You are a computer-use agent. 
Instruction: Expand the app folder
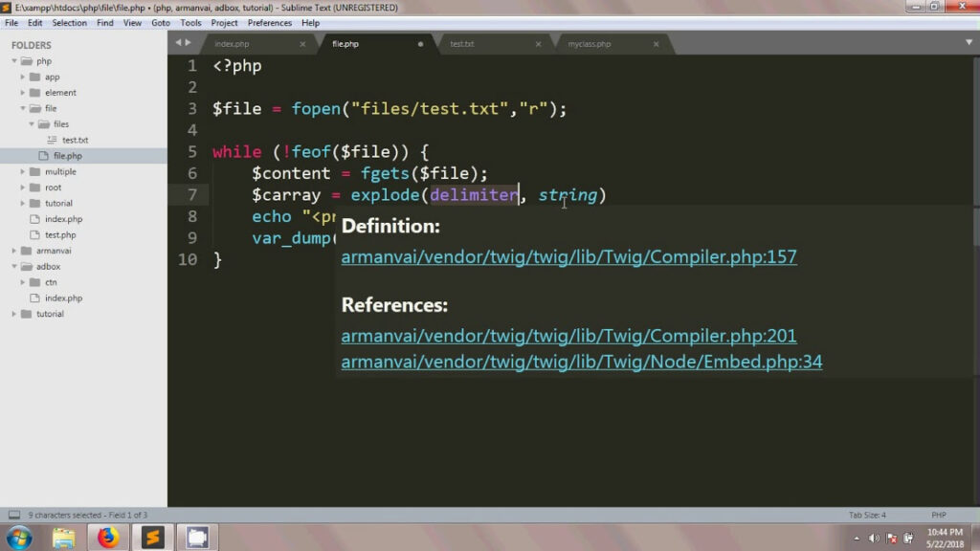[23, 77]
